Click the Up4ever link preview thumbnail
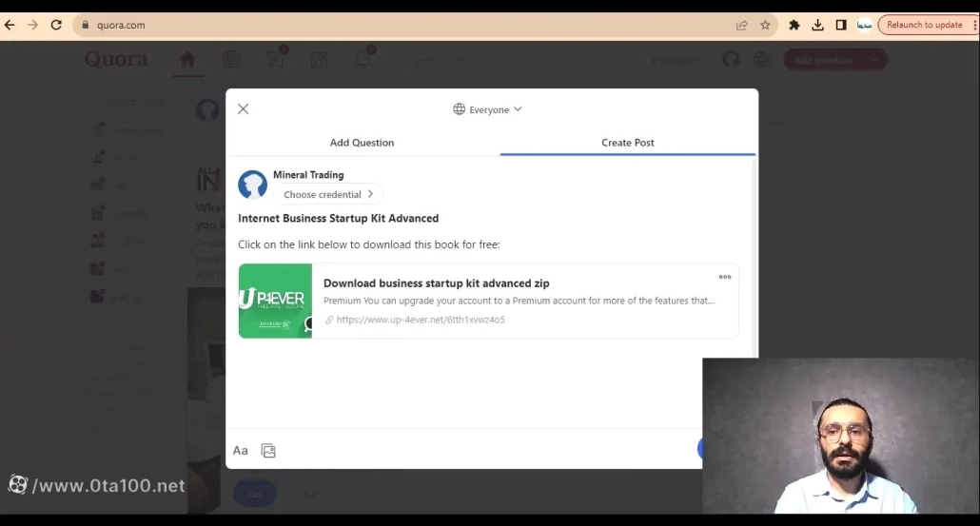The width and height of the screenshot is (980, 526). click(x=275, y=301)
